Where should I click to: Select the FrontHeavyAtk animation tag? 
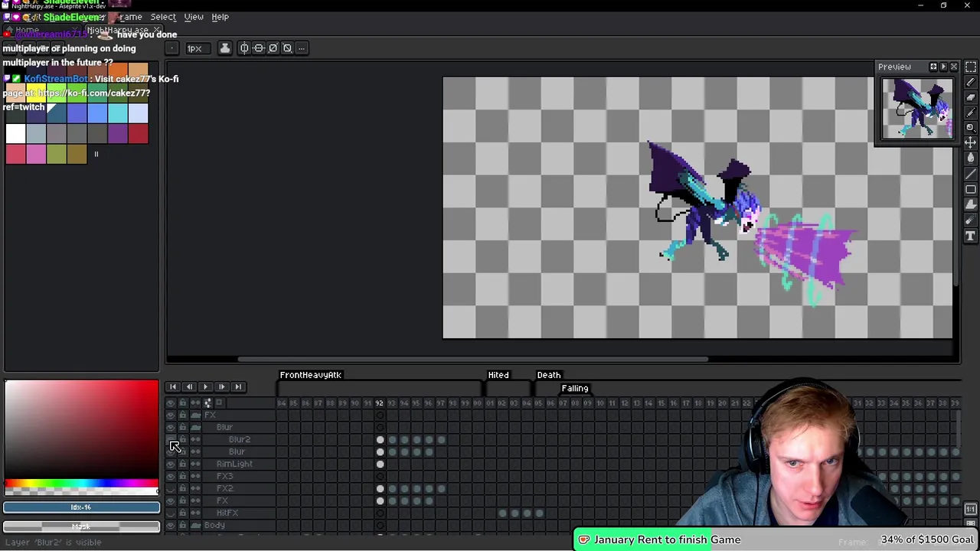pos(310,375)
